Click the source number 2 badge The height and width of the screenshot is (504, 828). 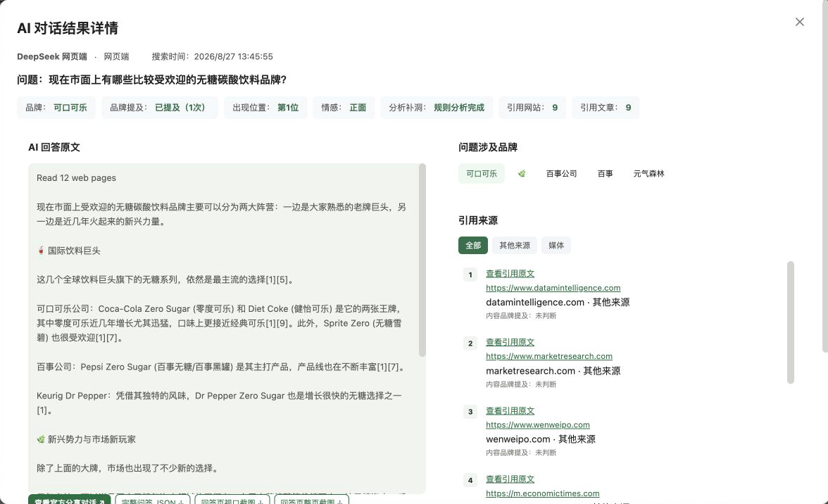(x=470, y=343)
